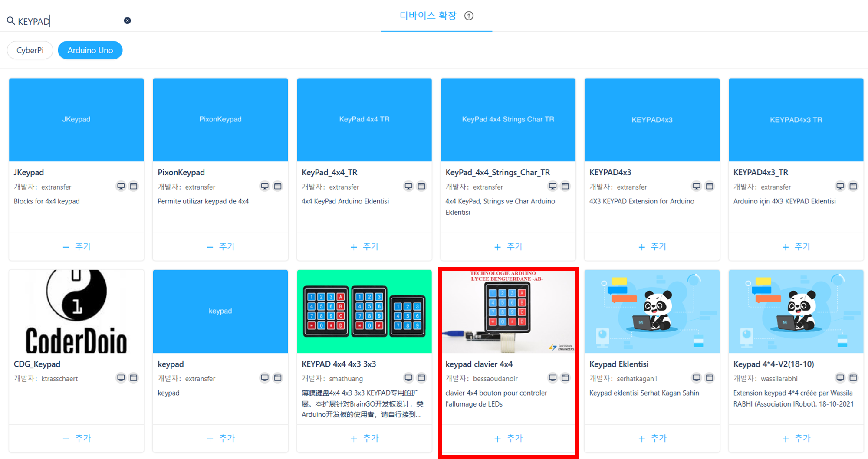Add the Keypad 4*4-V2(18-10) extension

(x=796, y=439)
